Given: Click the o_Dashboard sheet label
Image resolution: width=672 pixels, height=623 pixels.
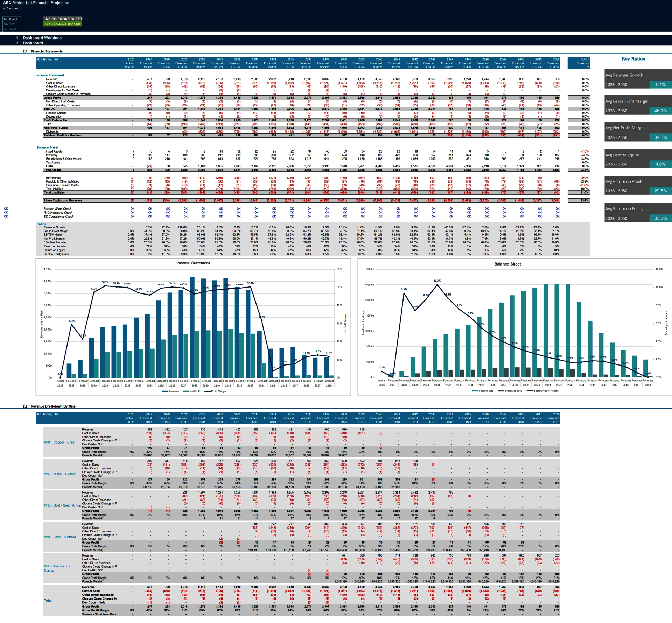Looking at the screenshot, I should pos(12,8).
